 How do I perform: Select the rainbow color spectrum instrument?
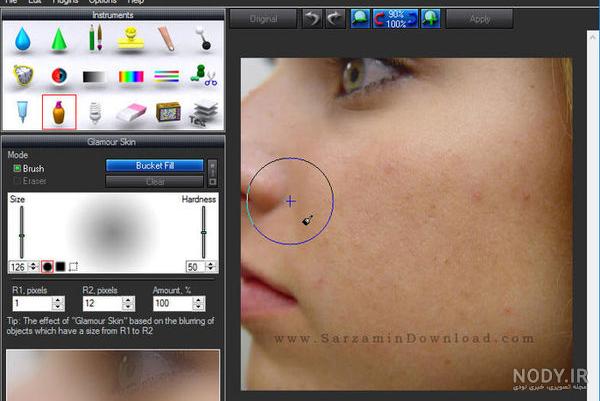pos(131,77)
